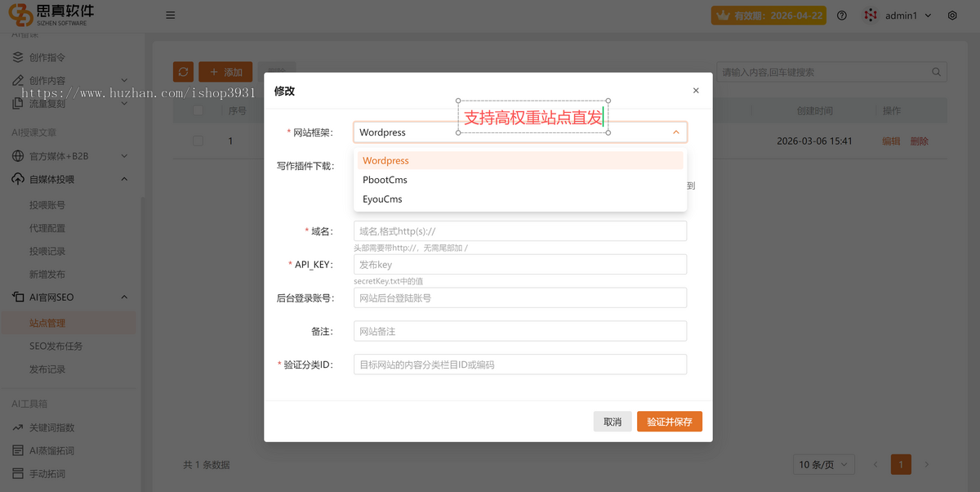Open 代理配置 in sidebar
Viewport: 980px width, 492px height.
pos(47,228)
